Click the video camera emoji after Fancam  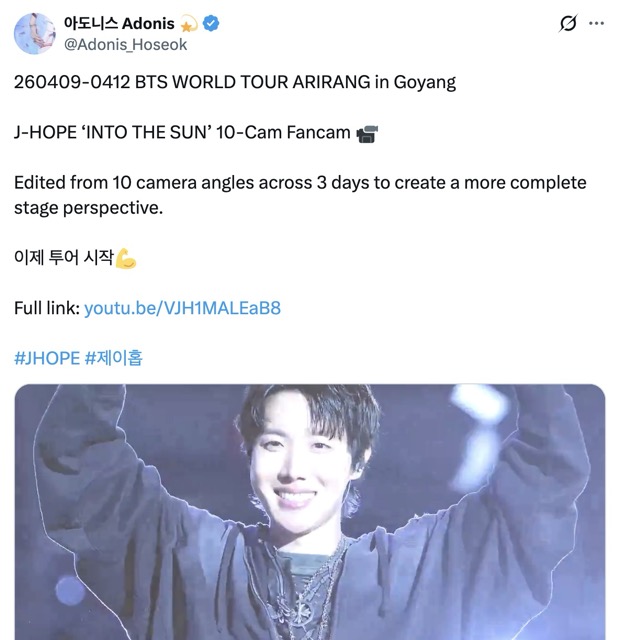click(x=367, y=133)
